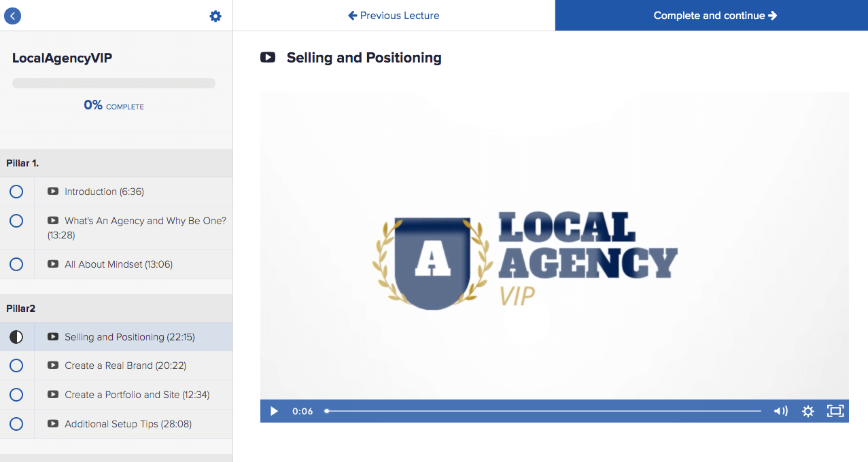Click the 0:06 video timestamp

[302, 411]
